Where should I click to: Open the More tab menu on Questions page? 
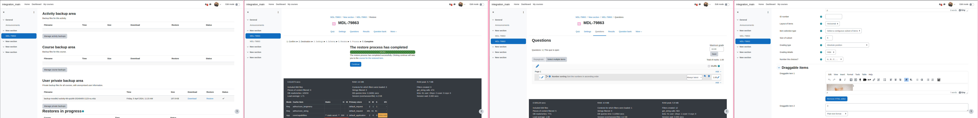click(x=639, y=32)
